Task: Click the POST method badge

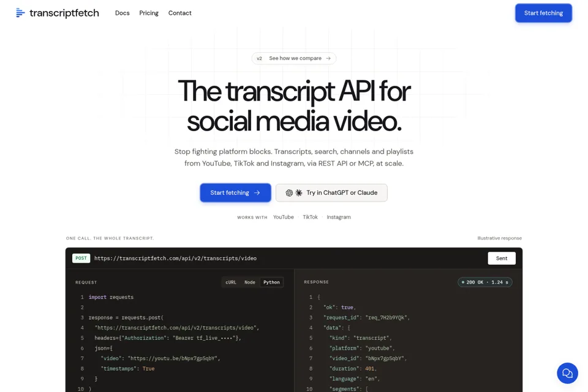Action: pos(81,258)
